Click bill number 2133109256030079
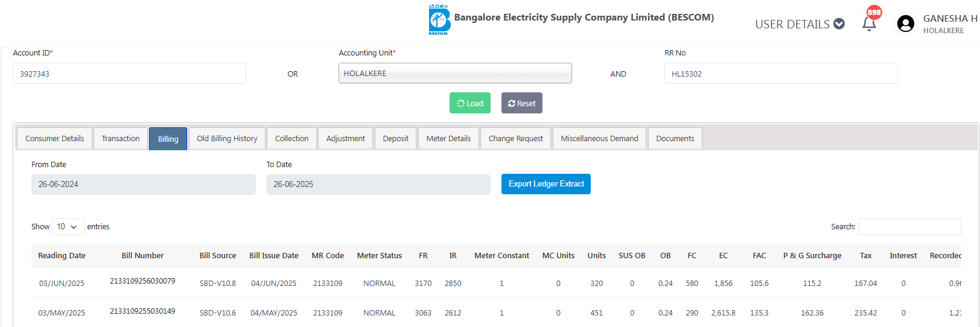This screenshot has height=327, width=980. coord(142,281)
